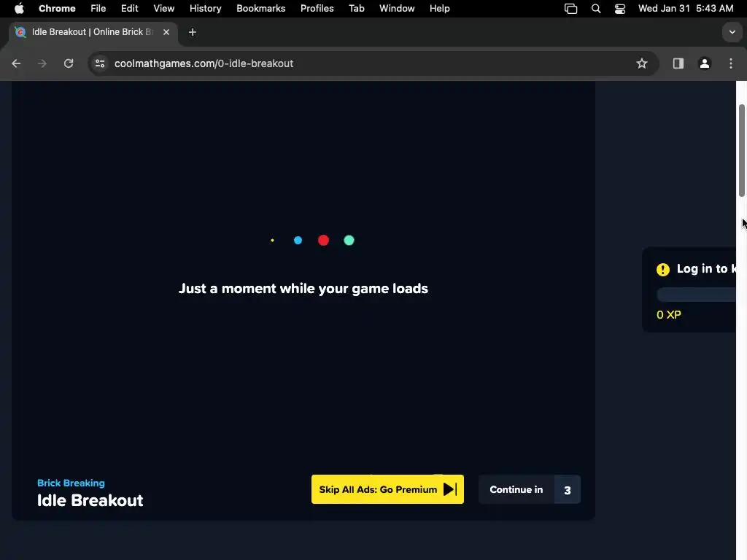Image resolution: width=747 pixels, height=560 pixels.
Task: Open the Brick Breaking category link
Action: [71, 483]
